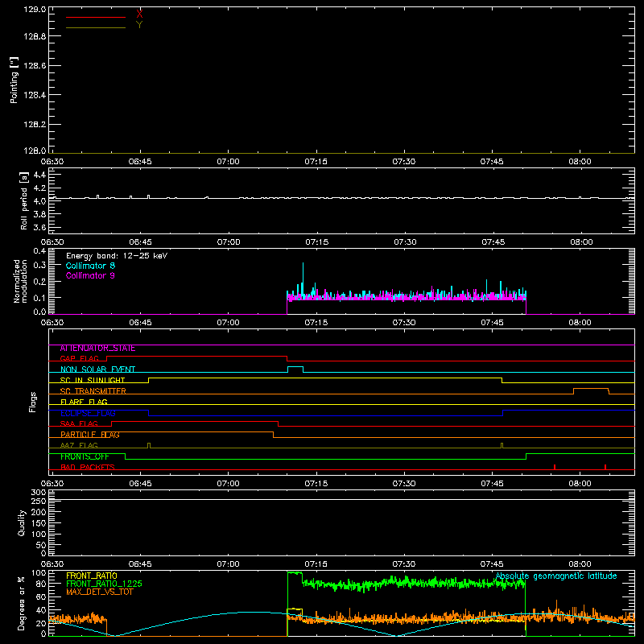Select the magenta 'Collimator 9' legend label
The height and width of the screenshot is (644, 644).
[x=90, y=275]
